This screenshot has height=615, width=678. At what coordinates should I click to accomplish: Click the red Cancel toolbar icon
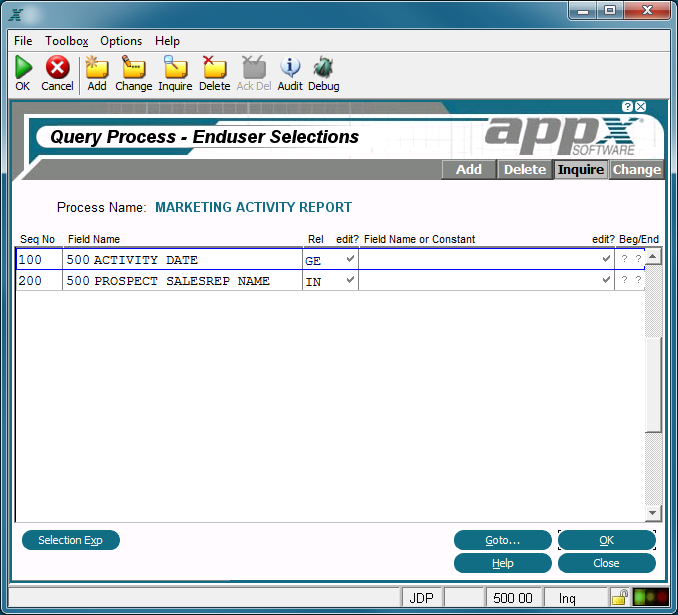point(58,67)
